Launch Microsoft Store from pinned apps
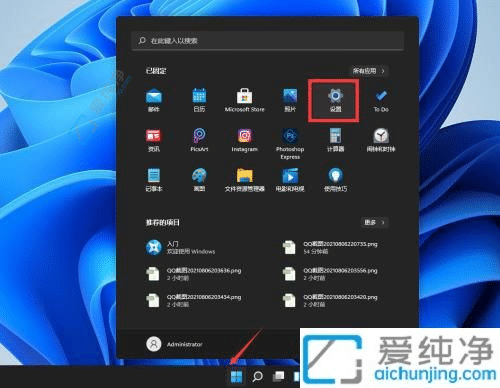Image resolution: width=500 pixels, height=388 pixels. 244,100
